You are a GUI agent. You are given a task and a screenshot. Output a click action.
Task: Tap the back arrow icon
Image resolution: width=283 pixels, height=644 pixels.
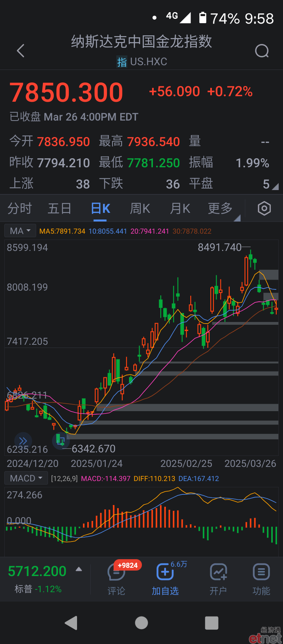tap(21, 51)
